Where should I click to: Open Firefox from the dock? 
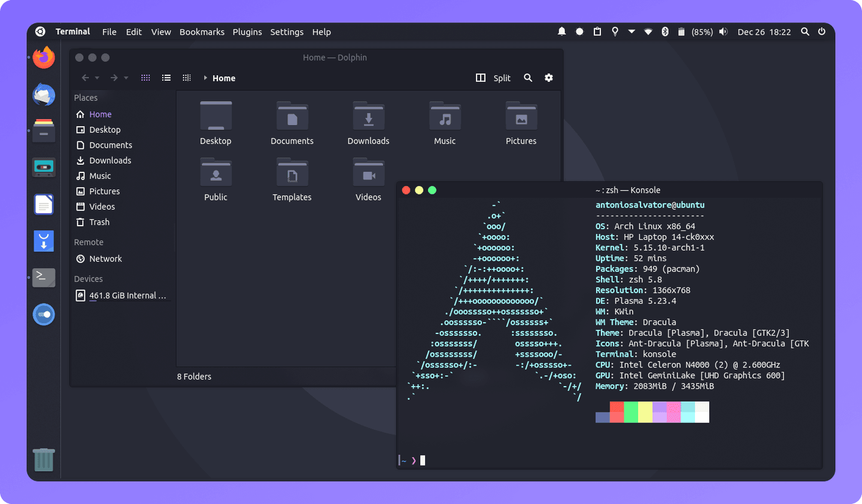43,57
